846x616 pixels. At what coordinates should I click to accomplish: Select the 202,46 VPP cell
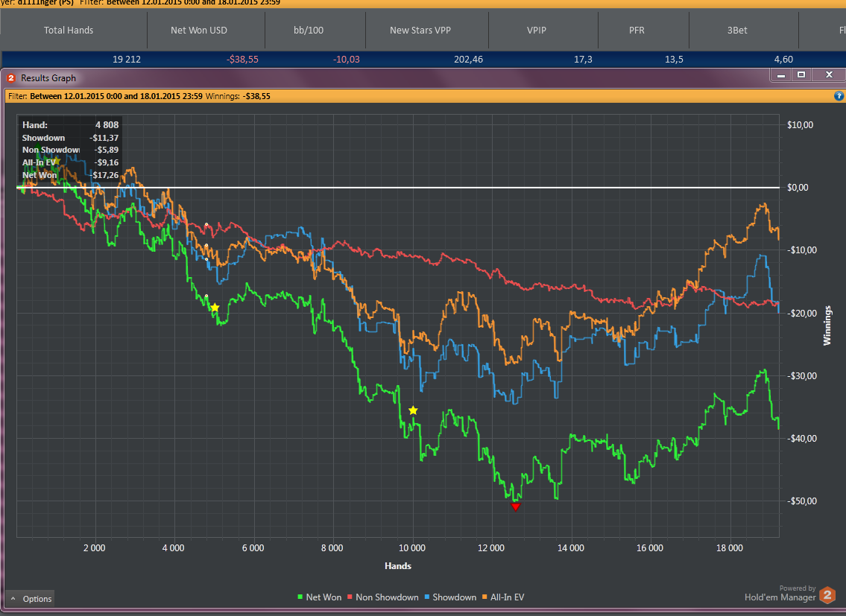(468, 60)
